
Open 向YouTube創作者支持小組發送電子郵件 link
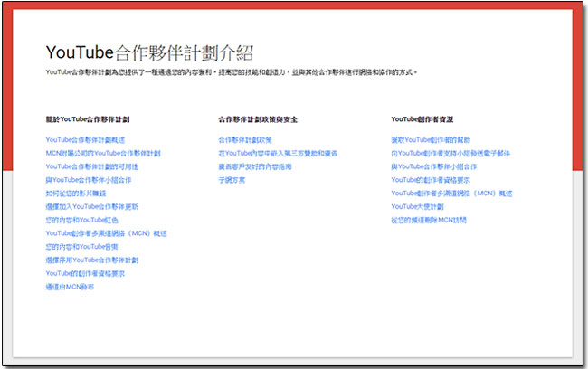(x=450, y=154)
